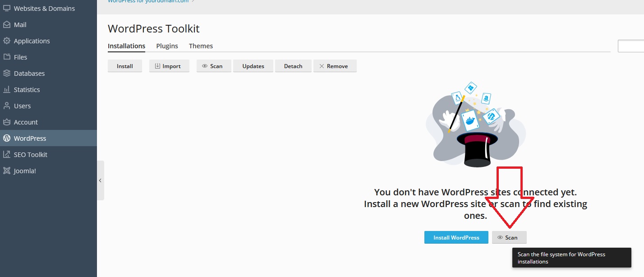
Task: Collapse the sidebar with the arrow handle
Action: coord(100,180)
